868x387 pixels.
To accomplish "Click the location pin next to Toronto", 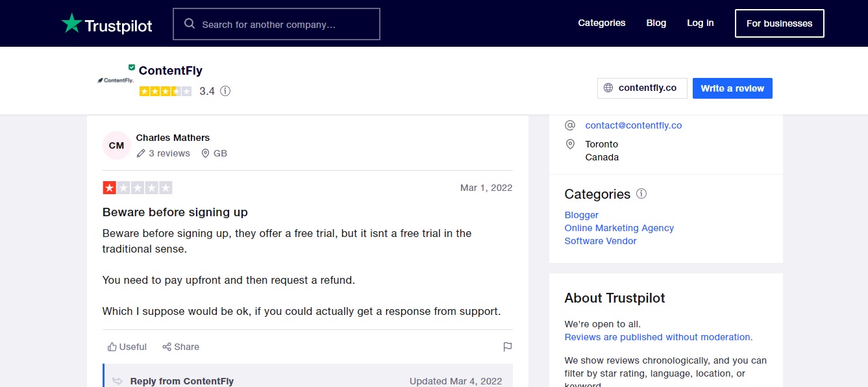I will pyautogui.click(x=570, y=144).
